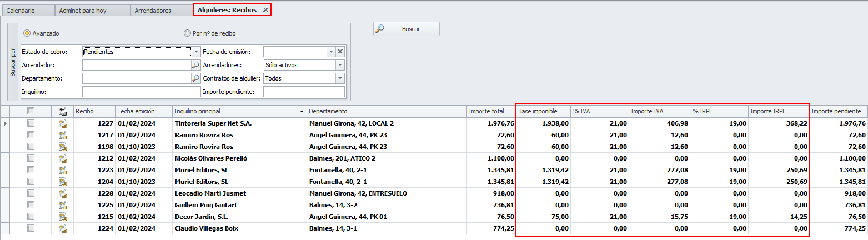Open receipt document icon for receipt 1212
868x240 pixels.
[63, 158]
